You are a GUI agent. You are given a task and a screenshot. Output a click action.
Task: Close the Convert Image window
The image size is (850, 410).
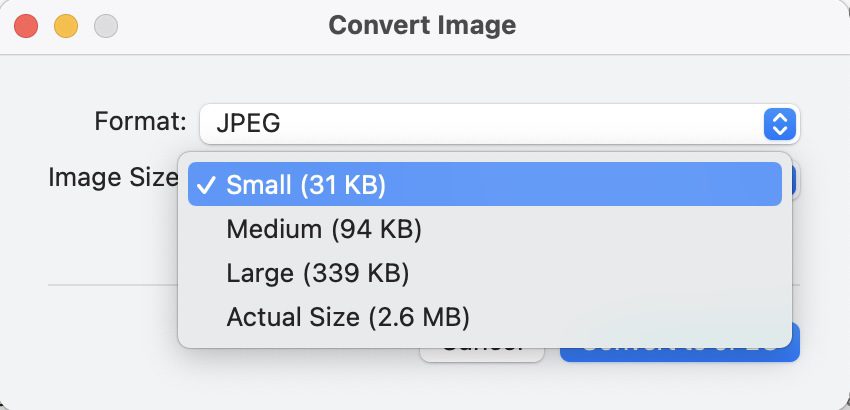pos(27,25)
